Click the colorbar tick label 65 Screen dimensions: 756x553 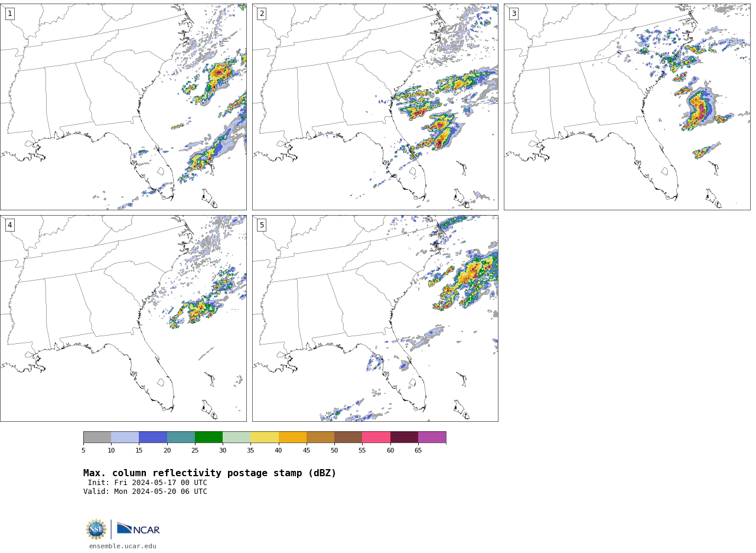pos(418,451)
